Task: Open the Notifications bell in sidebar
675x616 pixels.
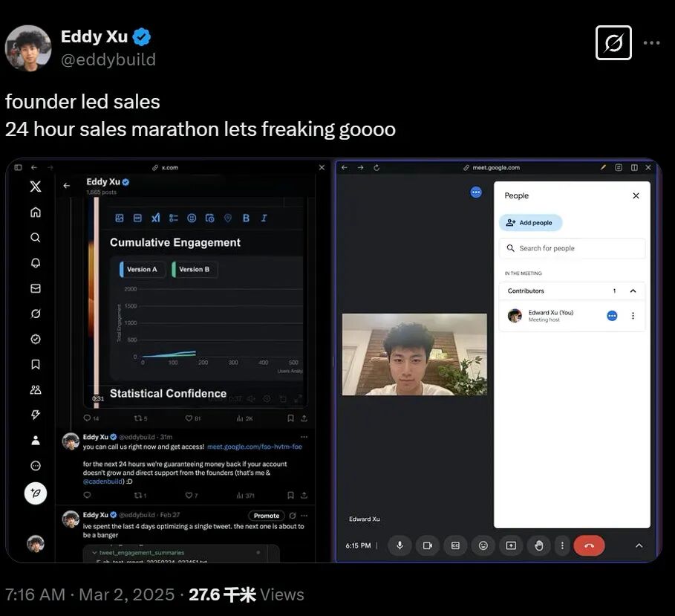Action: 36,263
